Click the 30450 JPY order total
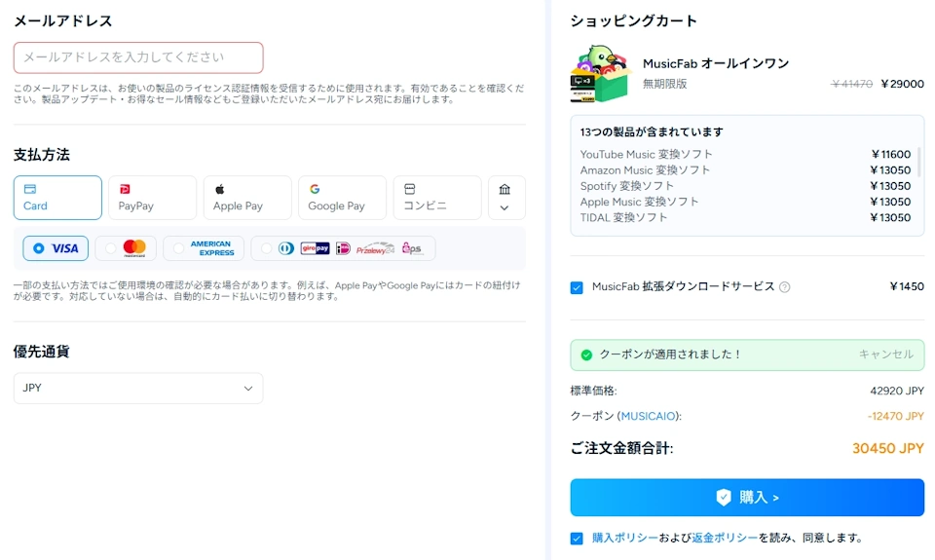 tap(888, 448)
